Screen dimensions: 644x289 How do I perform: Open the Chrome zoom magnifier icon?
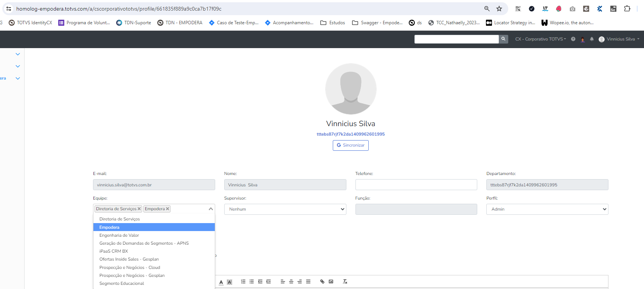point(487,9)
